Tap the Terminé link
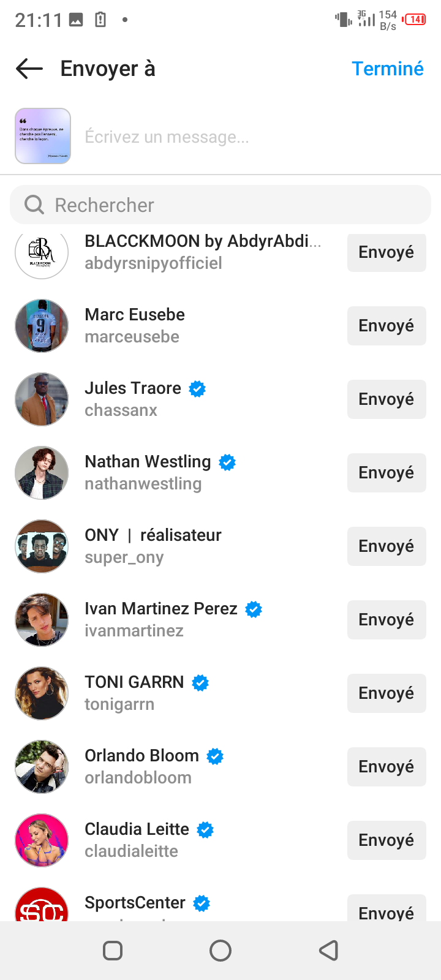The width and height of the screenshot is (441, 980). pos(387,69)
